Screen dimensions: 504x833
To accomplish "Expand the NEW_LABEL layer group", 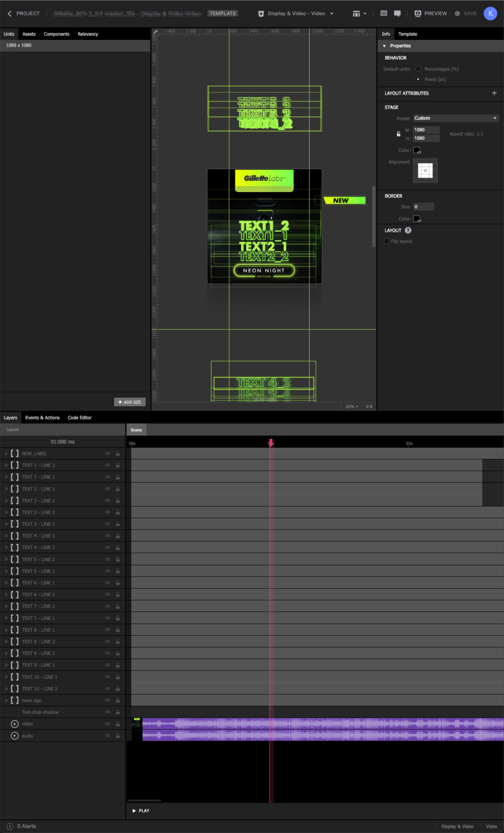I will [x=6, y=454].
